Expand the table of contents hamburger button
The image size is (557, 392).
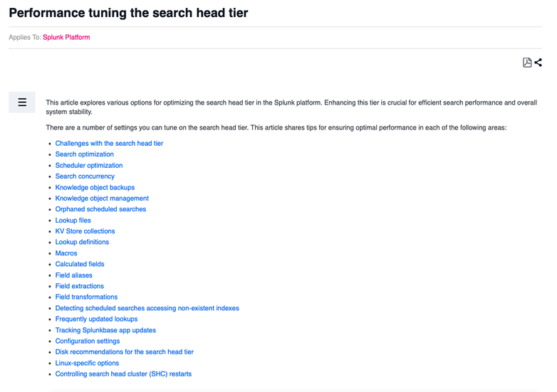22,102
